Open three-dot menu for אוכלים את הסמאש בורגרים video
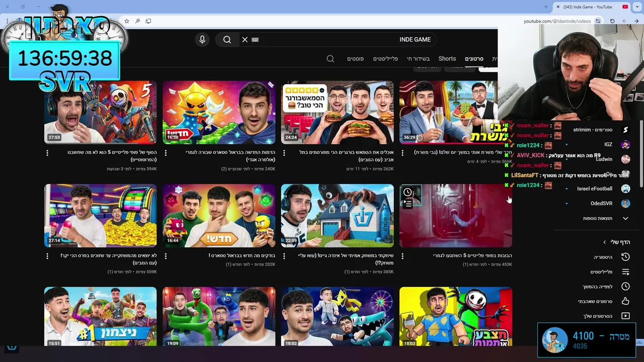644x362 pixels. 284,152
